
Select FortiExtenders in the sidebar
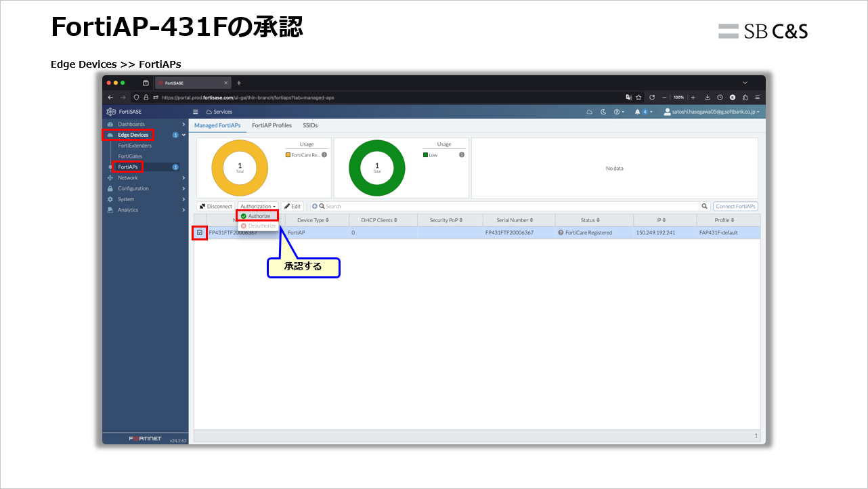coord(135,146)
